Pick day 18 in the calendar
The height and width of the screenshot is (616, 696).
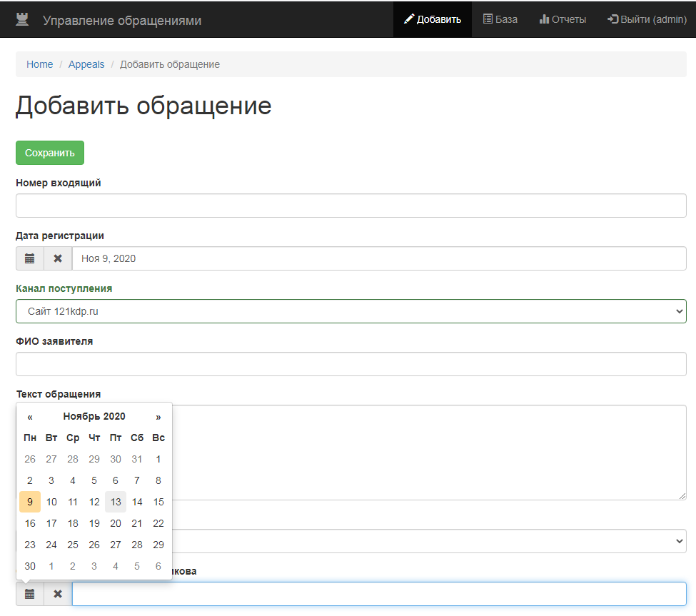(x=73, y=524)
